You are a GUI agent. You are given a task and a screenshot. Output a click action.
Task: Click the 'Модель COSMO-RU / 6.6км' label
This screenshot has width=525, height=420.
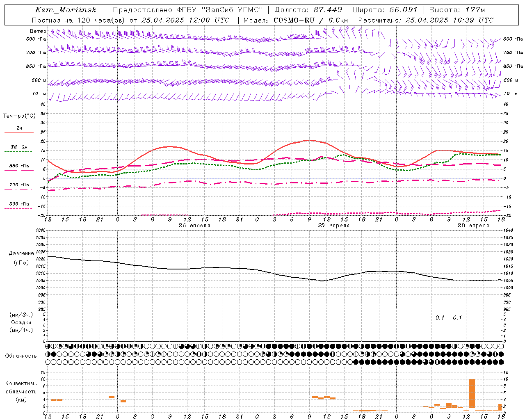coord(296,20)
